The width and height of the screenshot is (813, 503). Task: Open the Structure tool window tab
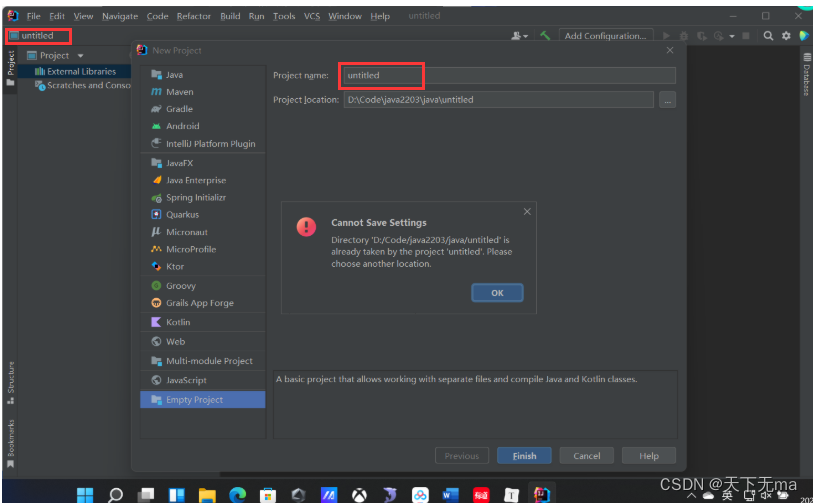[x=10, y=383]
